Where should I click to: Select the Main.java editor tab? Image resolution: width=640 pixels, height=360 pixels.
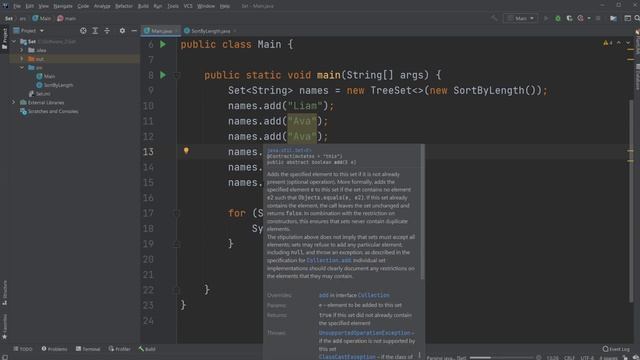[x=161, y=31]
